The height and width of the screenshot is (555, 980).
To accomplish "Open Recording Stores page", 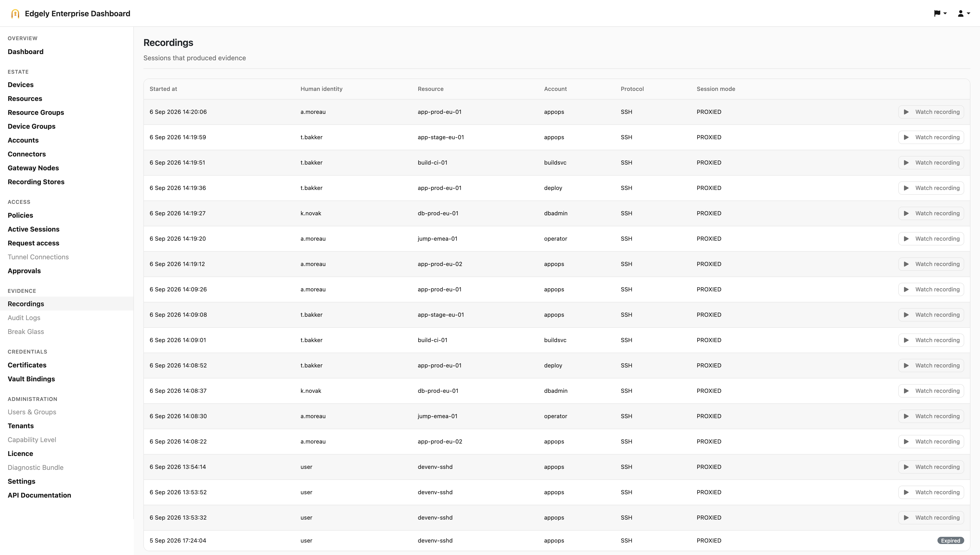I will 36,182.
